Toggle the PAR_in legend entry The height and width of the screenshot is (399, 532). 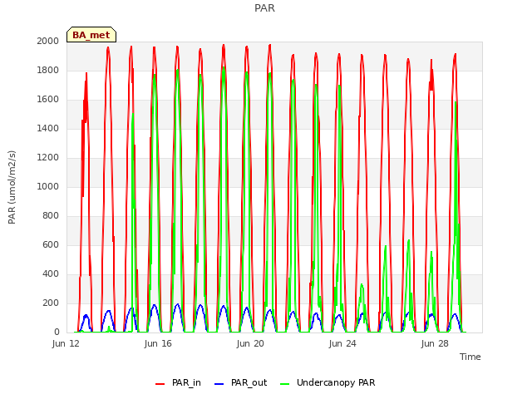coord(178,382)
